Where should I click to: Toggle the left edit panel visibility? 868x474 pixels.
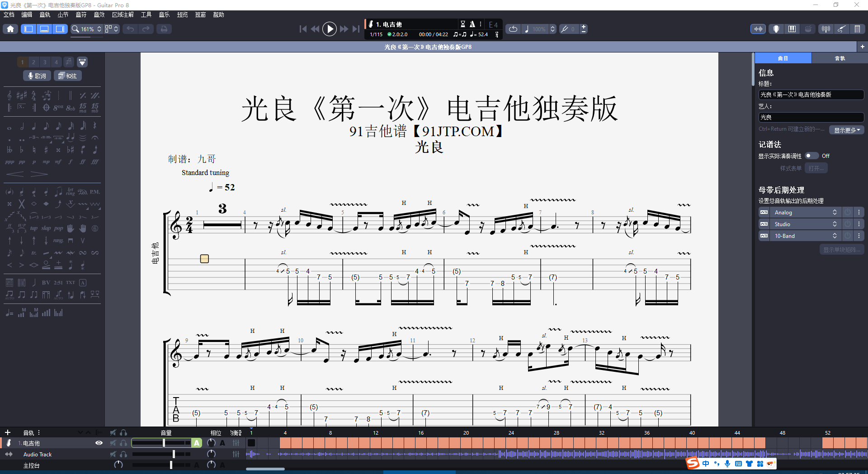(28, 29)
